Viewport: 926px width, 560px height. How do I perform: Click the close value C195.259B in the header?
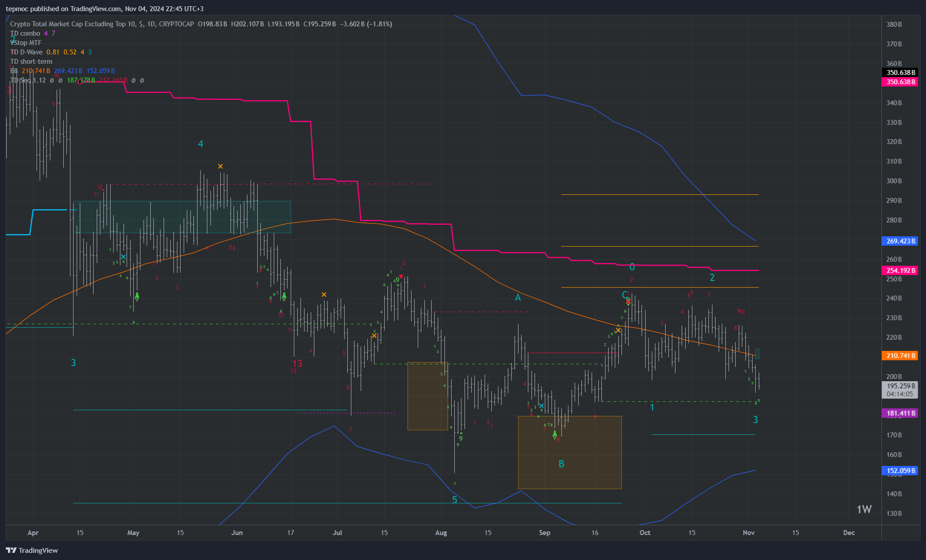[x=320, y=24]
